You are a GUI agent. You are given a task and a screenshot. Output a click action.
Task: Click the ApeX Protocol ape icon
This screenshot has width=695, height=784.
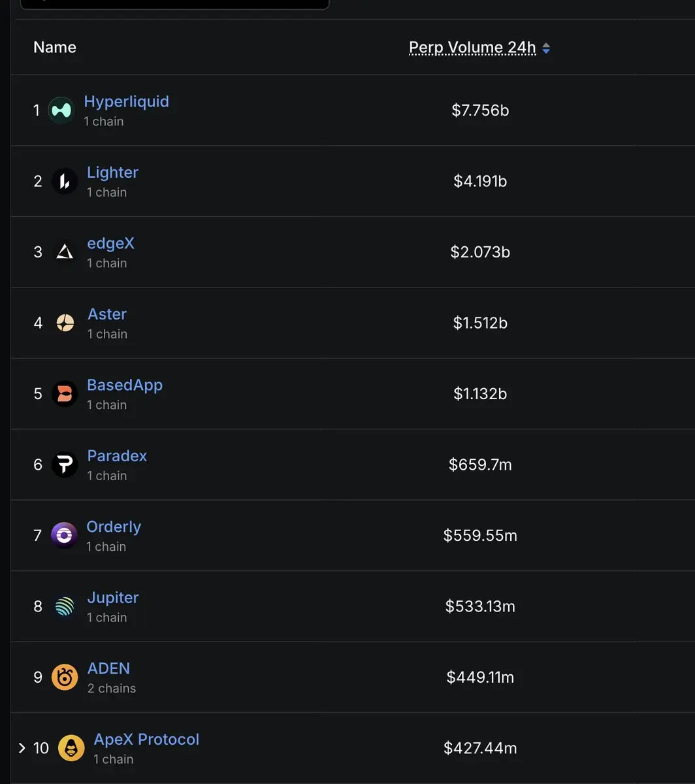point(71,748)
